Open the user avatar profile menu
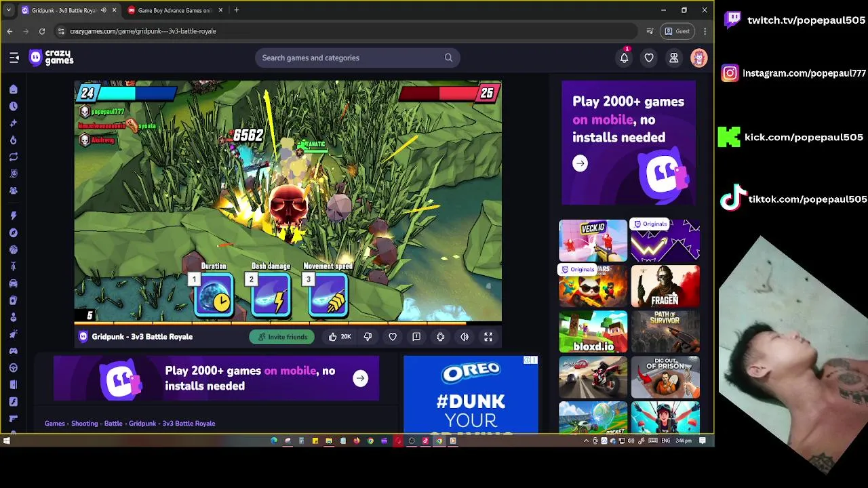 (x=698, y=58)
